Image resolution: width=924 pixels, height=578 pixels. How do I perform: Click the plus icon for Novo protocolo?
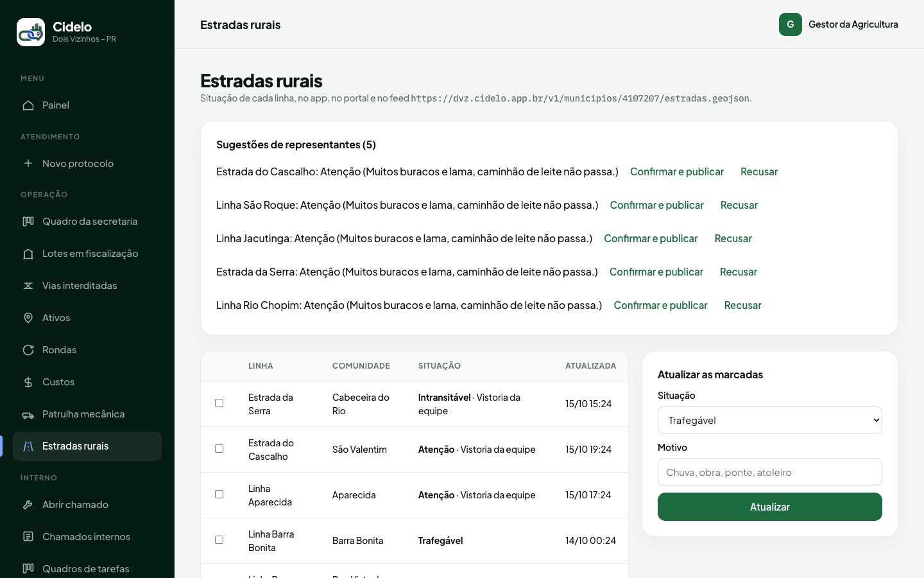pos(28,163)
